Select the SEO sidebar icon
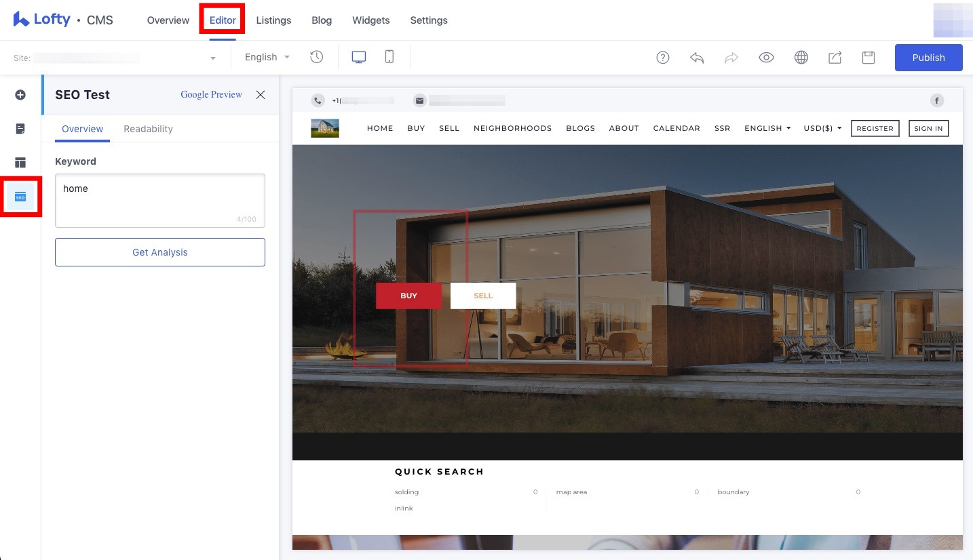The image size is (973, 560). [x=20, y=197]
